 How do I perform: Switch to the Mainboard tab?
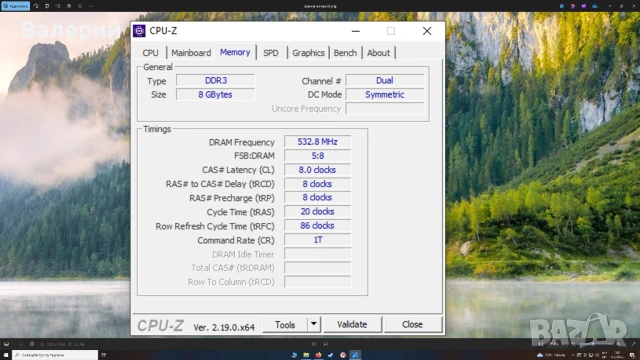click(x=191, y=53)
